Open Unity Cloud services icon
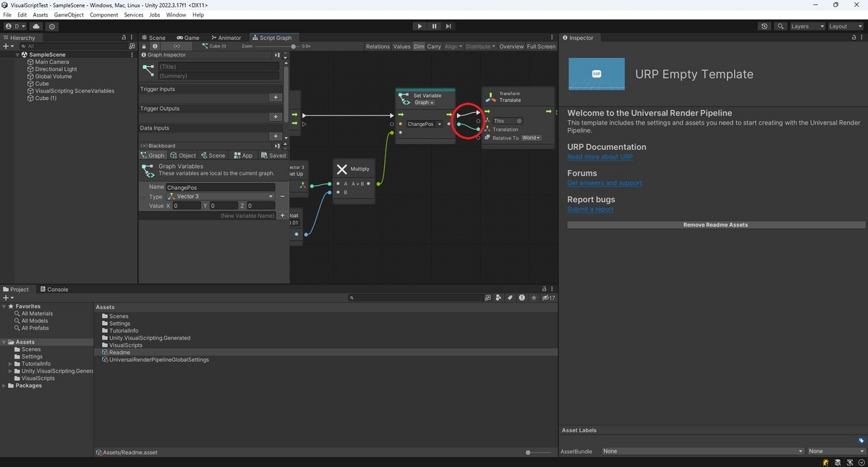This screenshot has height=467, width=868. pos(36,26)
